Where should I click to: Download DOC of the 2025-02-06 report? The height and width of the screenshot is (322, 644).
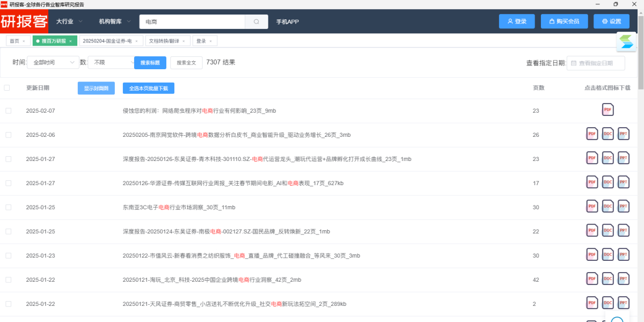coord(608,134)
